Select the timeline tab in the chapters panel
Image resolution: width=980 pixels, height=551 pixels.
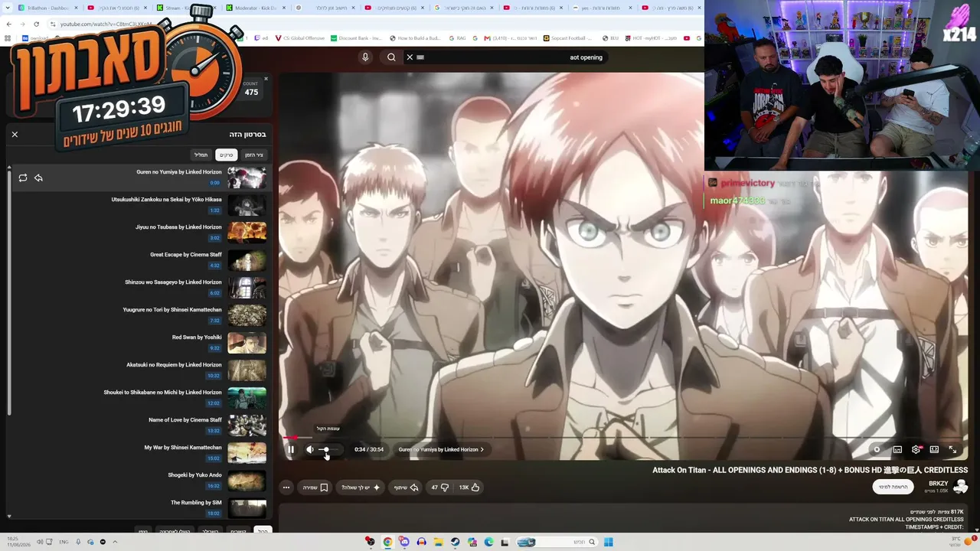pyautogui.click(x=254, y=155)
